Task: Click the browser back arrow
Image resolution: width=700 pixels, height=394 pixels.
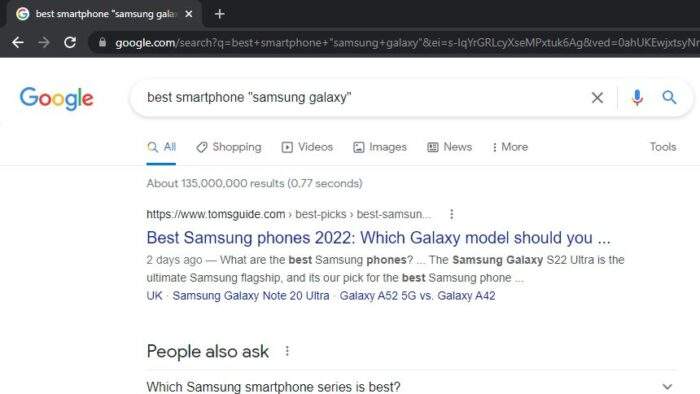Action: (18, 42)
